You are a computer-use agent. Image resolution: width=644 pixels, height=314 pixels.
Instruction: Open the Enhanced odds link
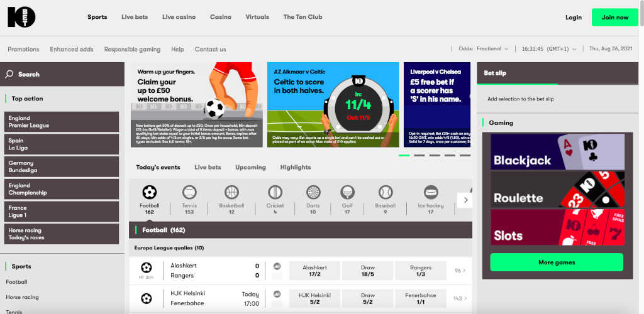pyautogui.click(x=72, y=49)
